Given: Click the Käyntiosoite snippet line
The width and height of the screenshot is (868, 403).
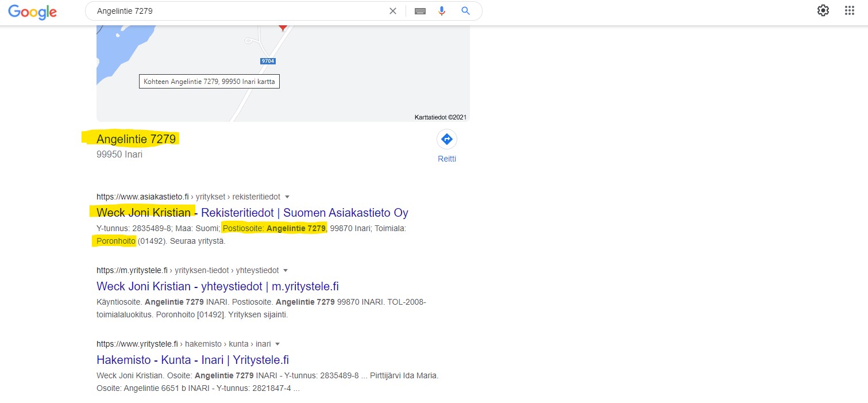Looking at the screenshot, I should coord(261,302).
